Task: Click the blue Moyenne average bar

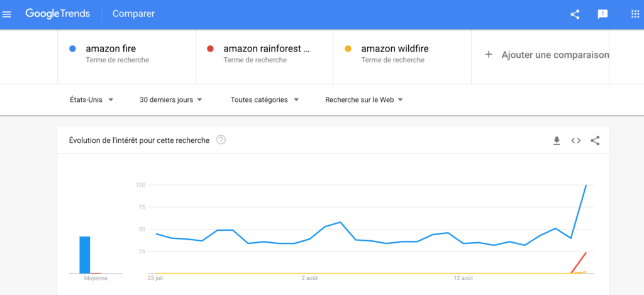Action: click(85, 255)
